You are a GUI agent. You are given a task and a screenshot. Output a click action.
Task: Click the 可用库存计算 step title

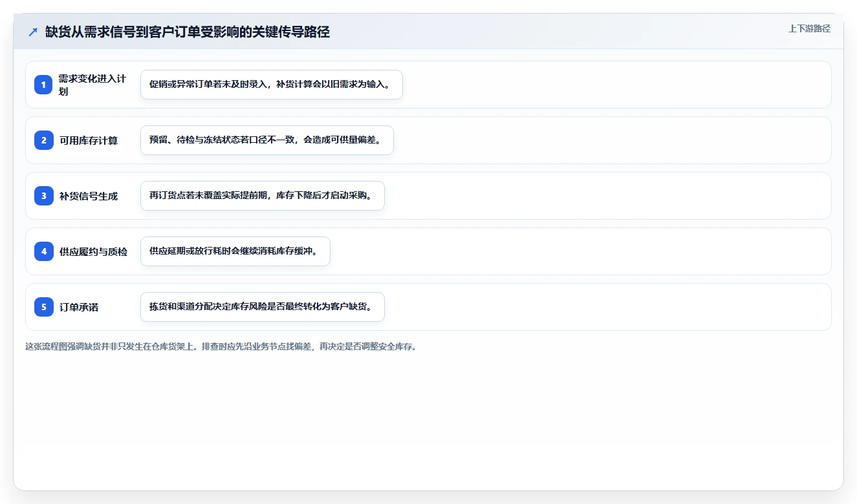pyautogui.click(x=89, y=140)
